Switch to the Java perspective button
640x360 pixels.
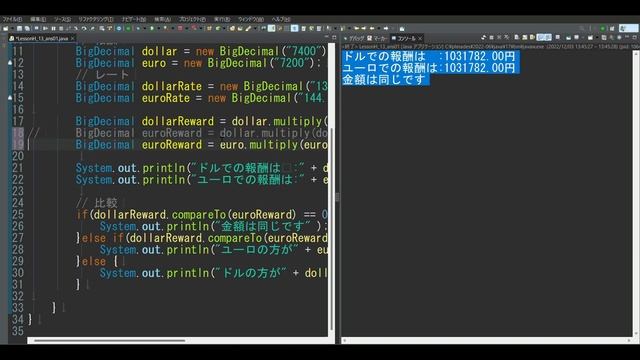[x=629, y=28]
